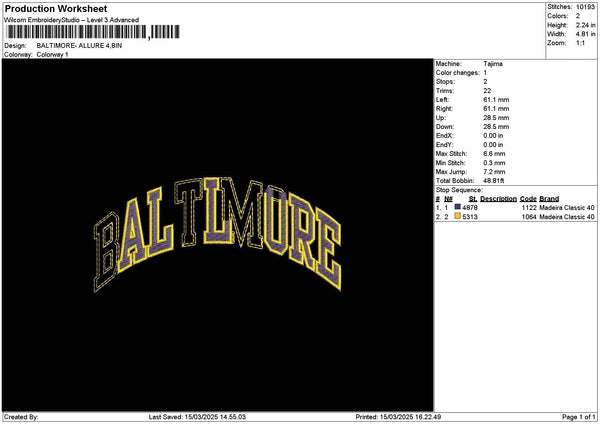
Task: Click 'Madeira Classic 40' in row 1
Action: pos(567,208)
